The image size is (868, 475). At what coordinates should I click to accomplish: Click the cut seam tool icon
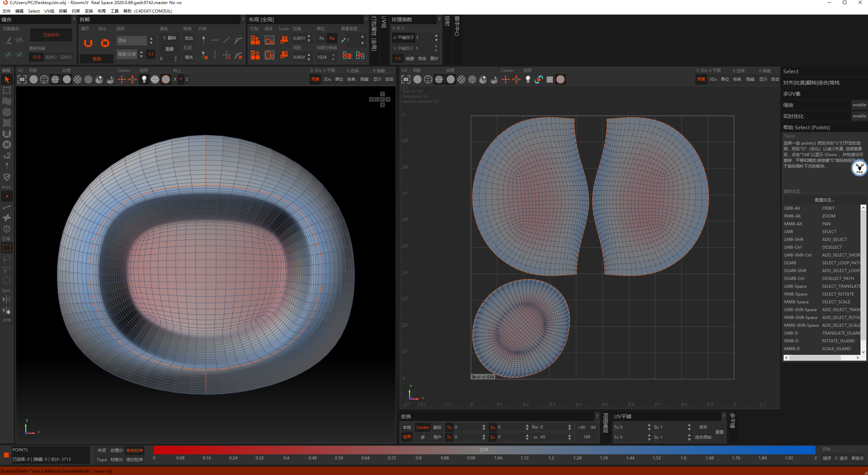point(8,40)
